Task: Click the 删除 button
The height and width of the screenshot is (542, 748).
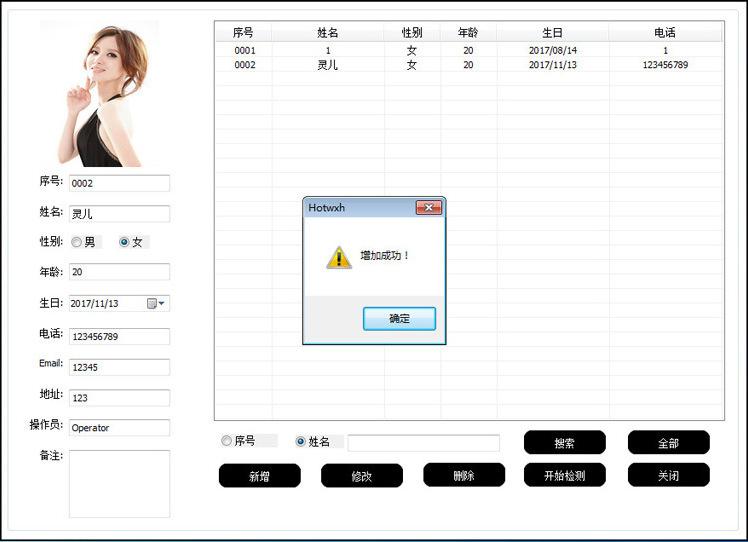Action: tap(464, 475)
